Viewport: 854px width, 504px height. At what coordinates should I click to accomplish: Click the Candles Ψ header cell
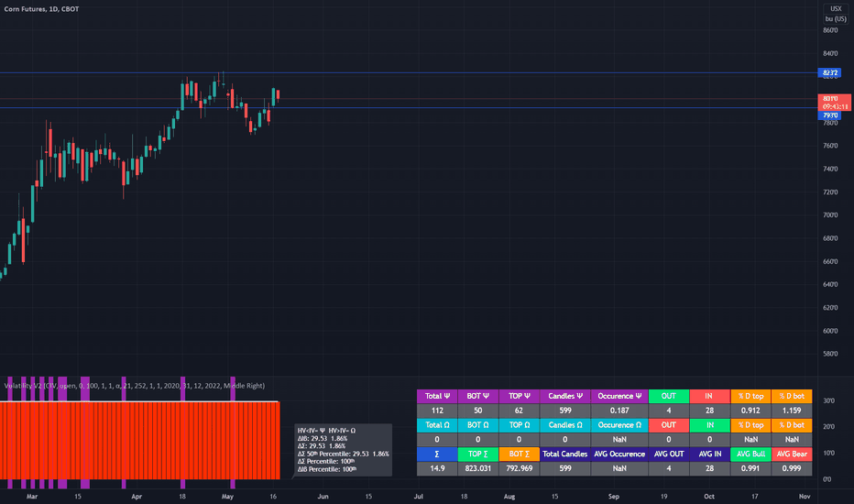[x=564, y=396]
